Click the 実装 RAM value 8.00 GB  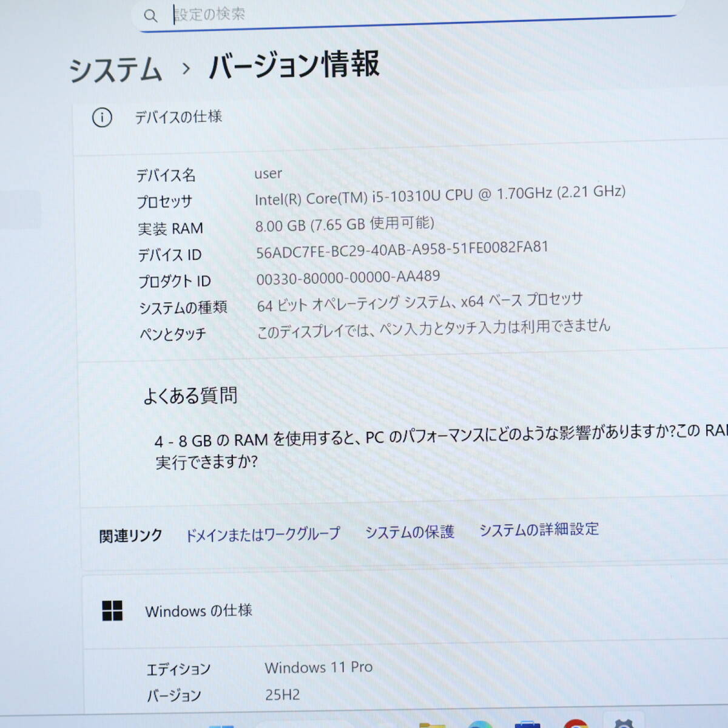point(280,226)
